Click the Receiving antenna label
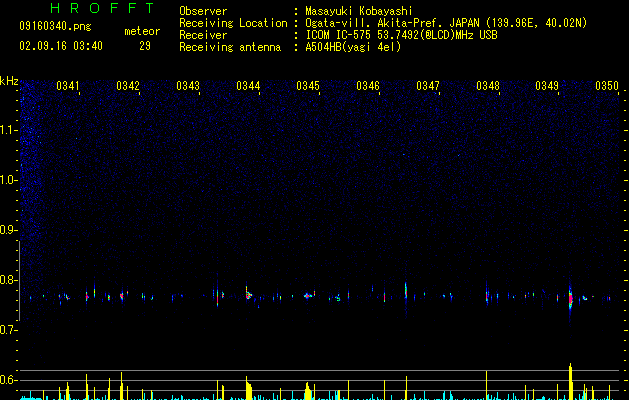This screenshot has height=400, width=629. pyautogui.click(x=230, y=47)
